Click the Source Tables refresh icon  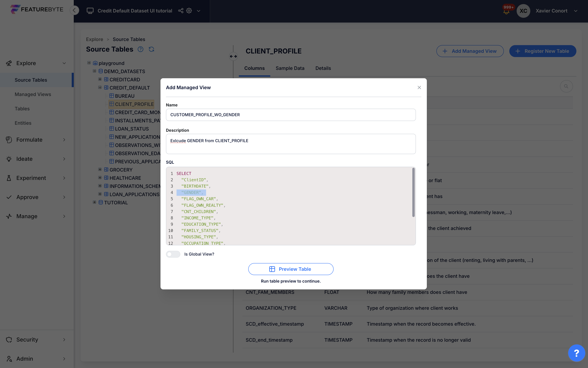pos(151,49)
